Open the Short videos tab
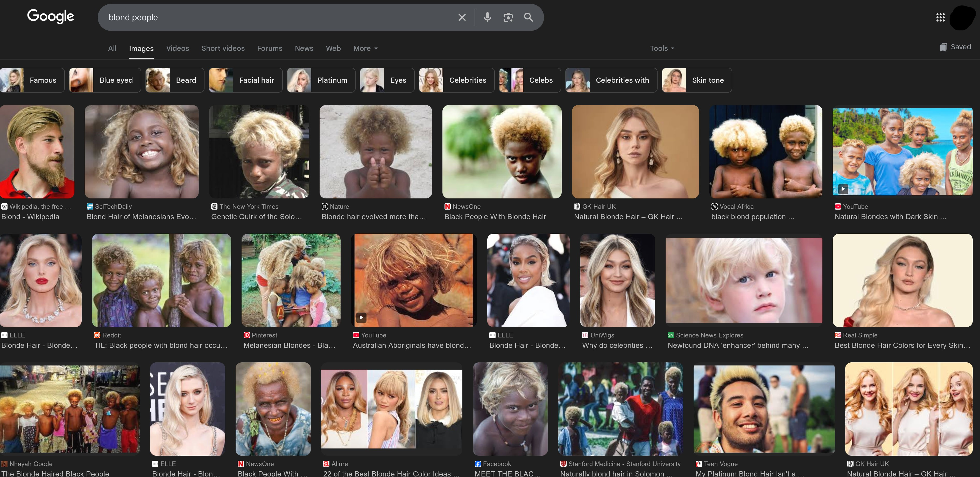Viewport: 980px width, 477px height. (x=223, y=48)
